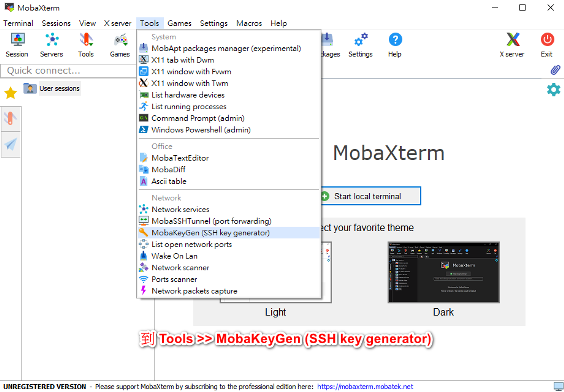Open Command Prompt (admin)
564x392 pixels.
coord(229,118)
